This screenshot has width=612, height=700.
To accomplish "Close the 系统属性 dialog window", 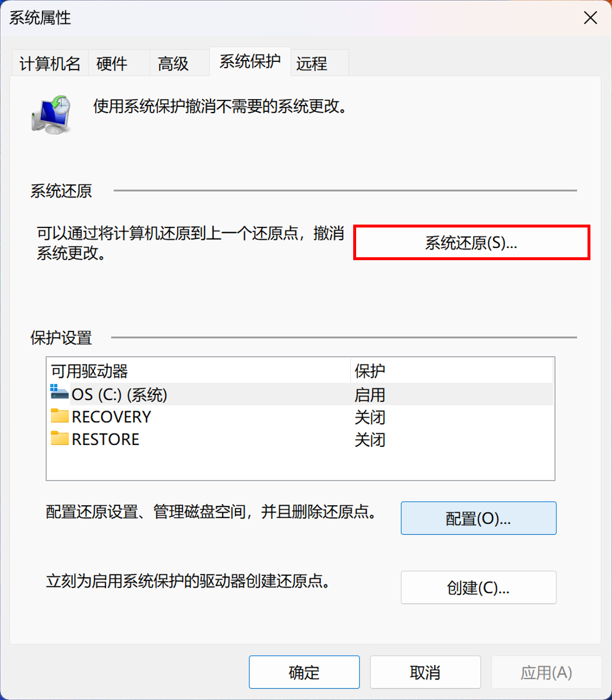I will point(590,18).
